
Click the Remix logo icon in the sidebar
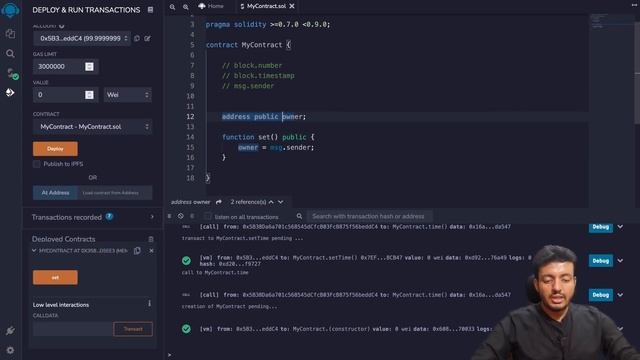pos(10,10)
